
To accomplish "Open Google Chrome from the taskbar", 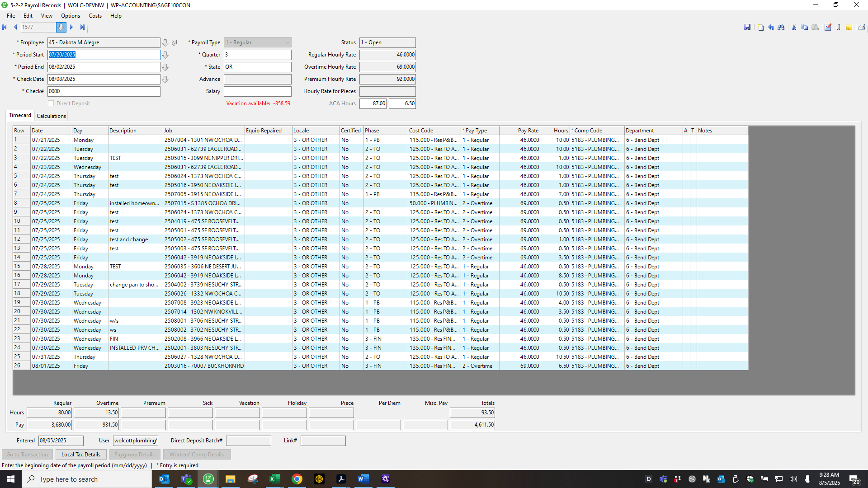I will pyautogui.click(x=297, y=479).
